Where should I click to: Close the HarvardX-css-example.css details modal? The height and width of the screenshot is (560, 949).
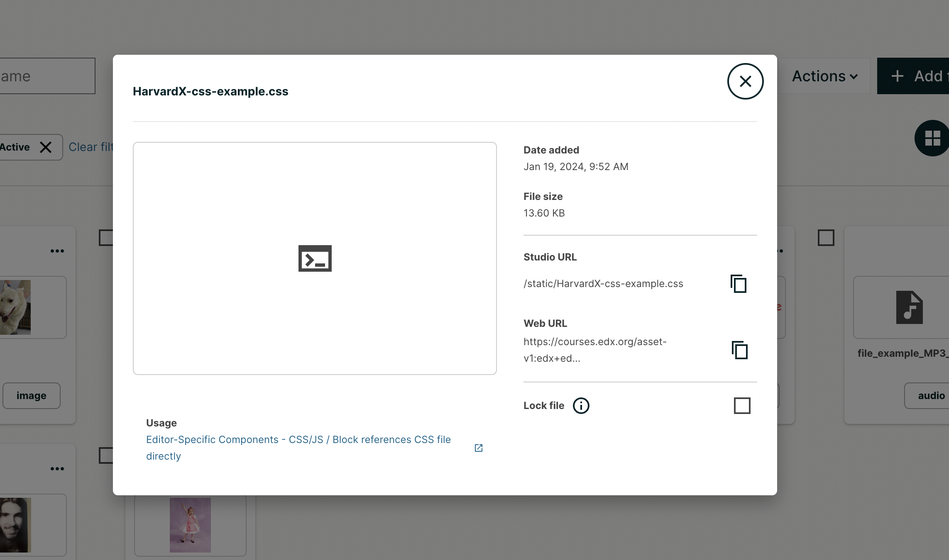point(745,81)
